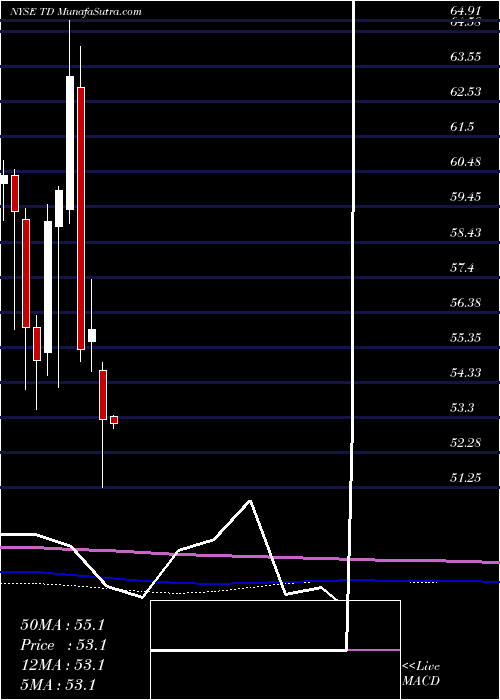This screenshot has width=500, height=700.
Task: Click the 54.33 price axis label
Action: pyautogui.click(x=466, y=372)
